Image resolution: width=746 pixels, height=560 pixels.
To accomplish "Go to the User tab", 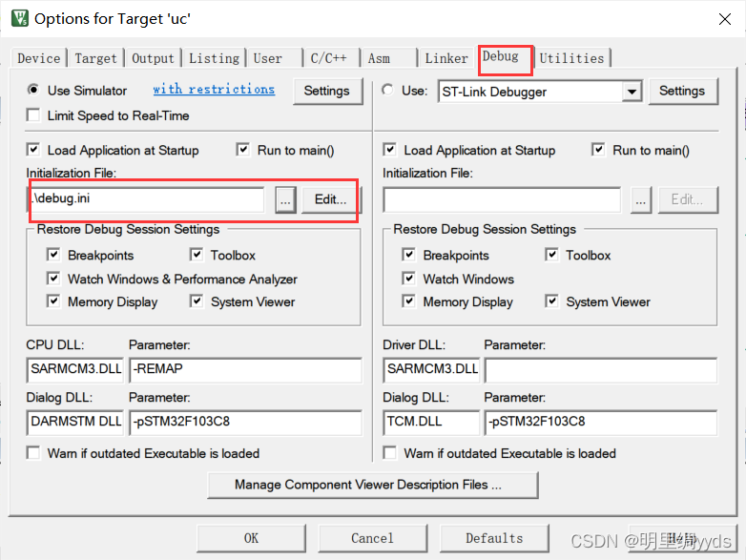I will click(x=275, y=58).
